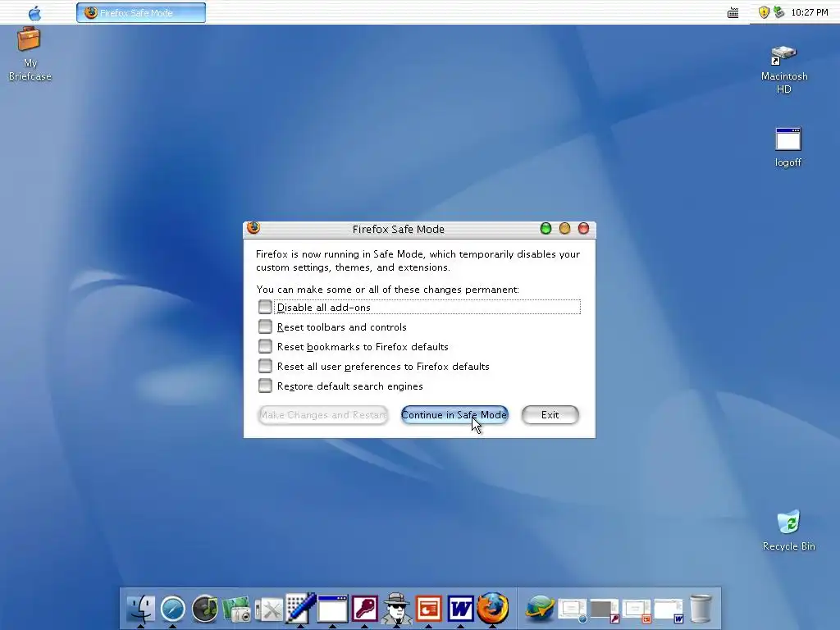Click the yellow security shield tray icon
The image size is (840, 630).
click(764, 12)
